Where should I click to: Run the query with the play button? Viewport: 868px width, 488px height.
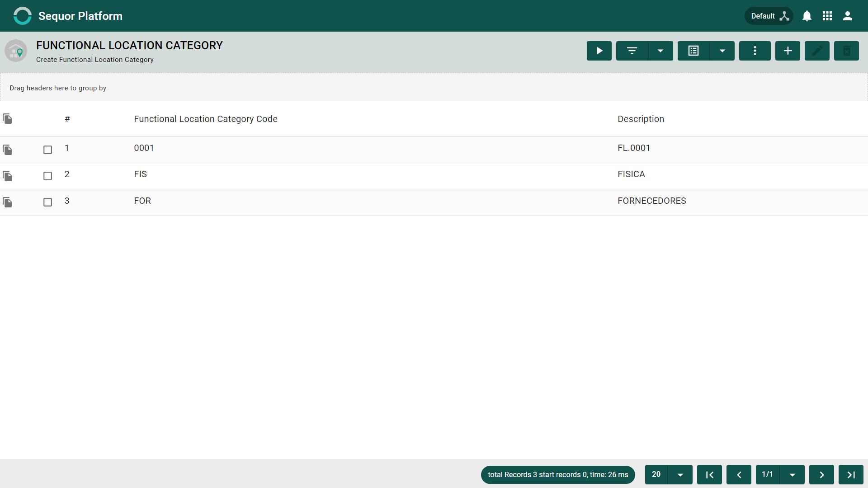(599, 51)
